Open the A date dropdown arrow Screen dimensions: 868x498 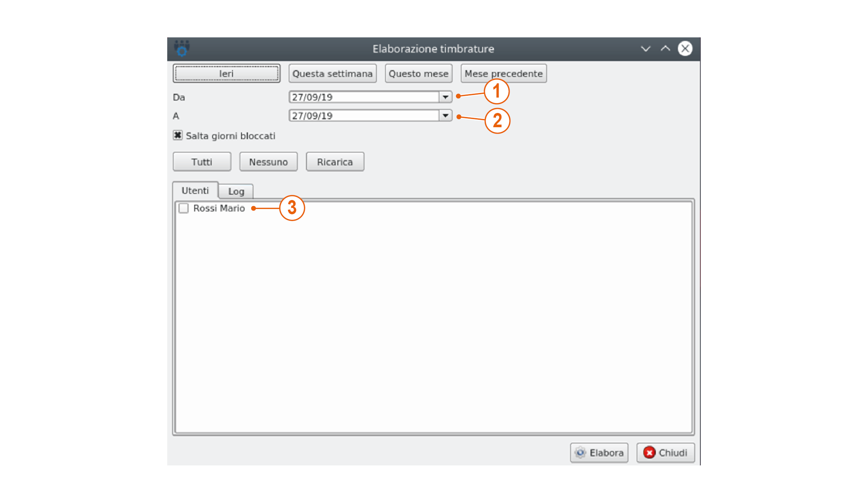(445, 116)
